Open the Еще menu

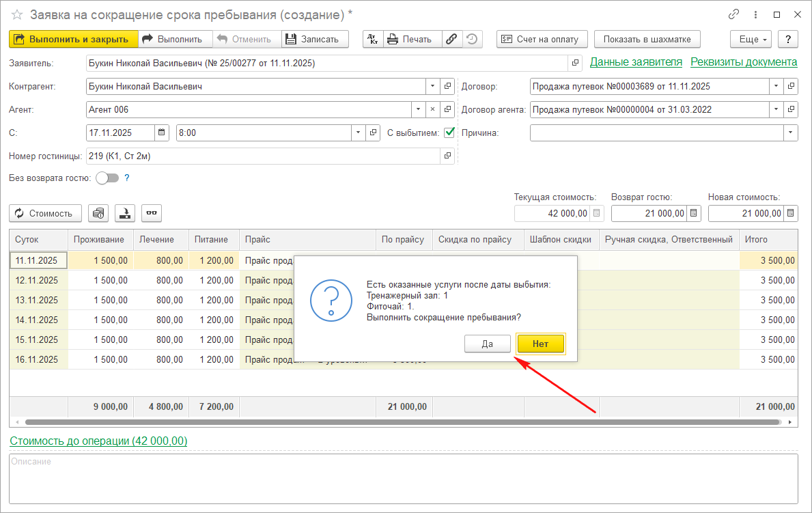pos(751,39)
